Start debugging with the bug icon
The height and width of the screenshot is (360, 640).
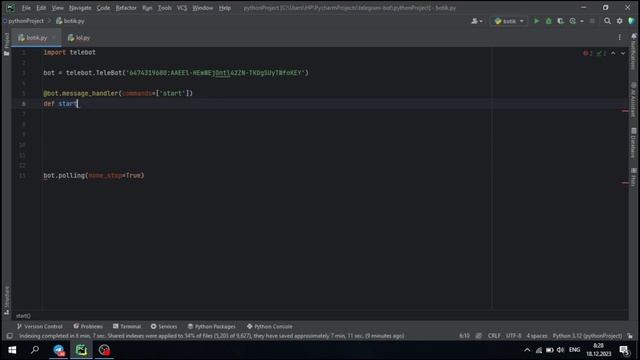click(x=549, y=21)
